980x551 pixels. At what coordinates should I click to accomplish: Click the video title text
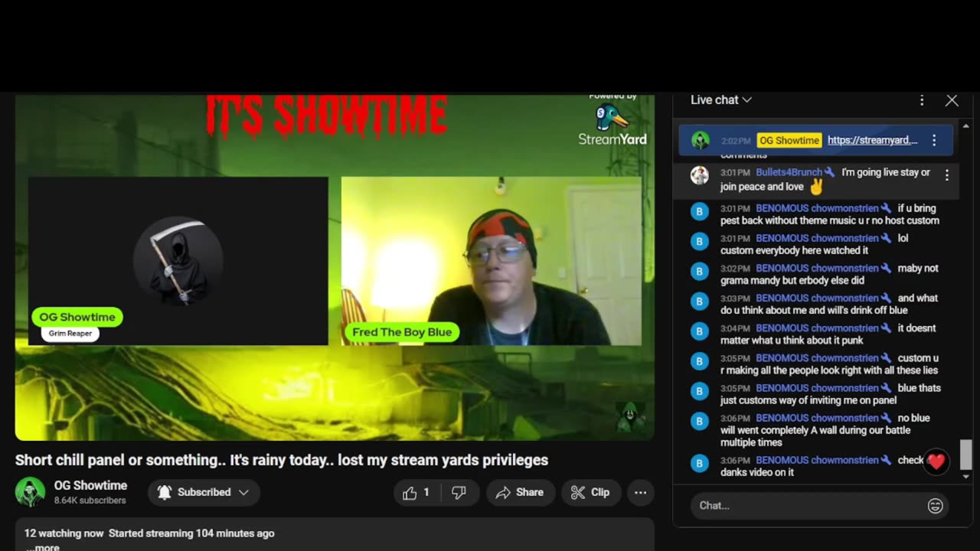click(282, 460)
